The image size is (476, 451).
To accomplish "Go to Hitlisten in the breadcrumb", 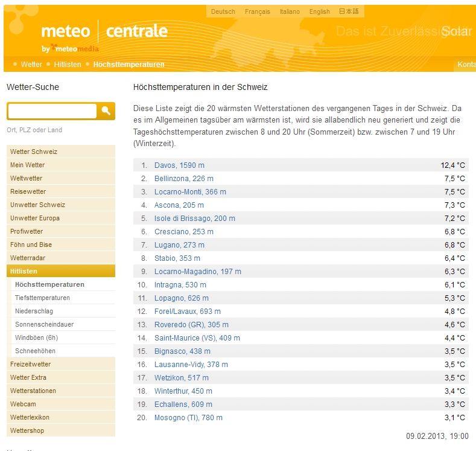I will coord(68,65).
